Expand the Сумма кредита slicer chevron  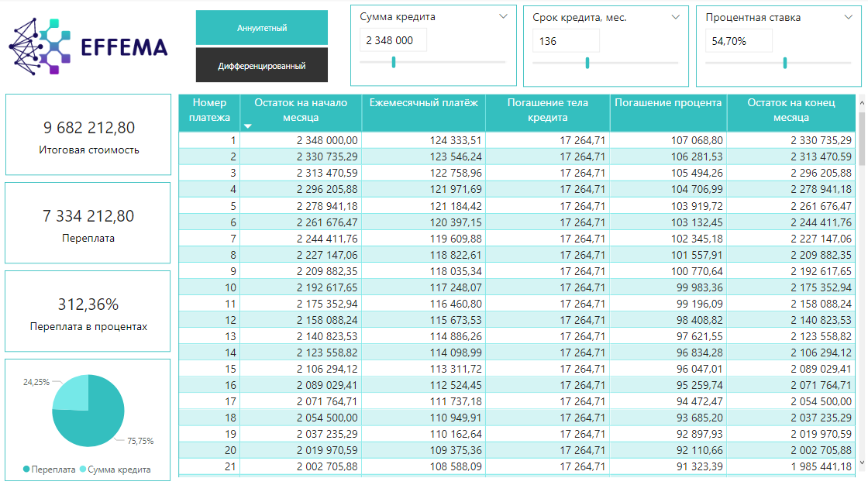coord(503,16)
